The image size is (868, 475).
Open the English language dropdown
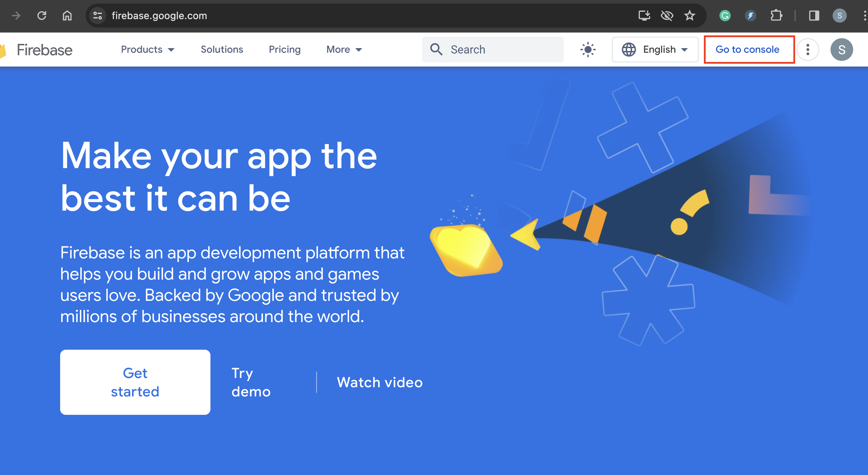(x=655, y=50)
